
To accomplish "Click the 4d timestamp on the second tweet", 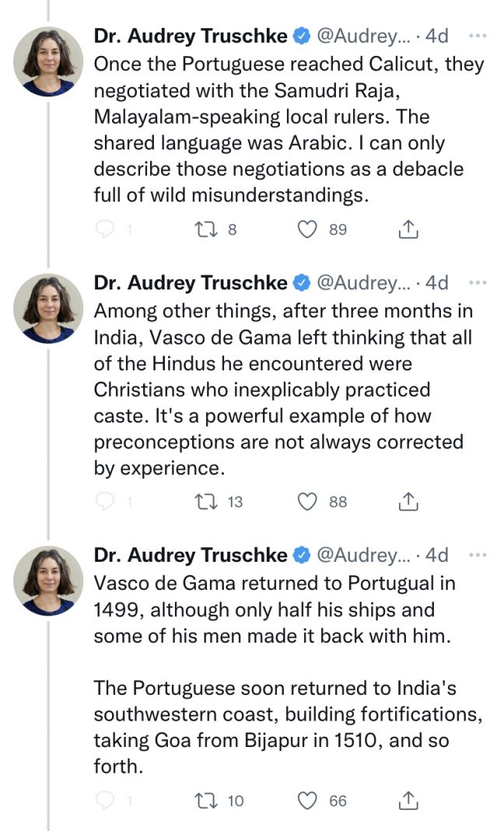I will click(x=436, y=282).
